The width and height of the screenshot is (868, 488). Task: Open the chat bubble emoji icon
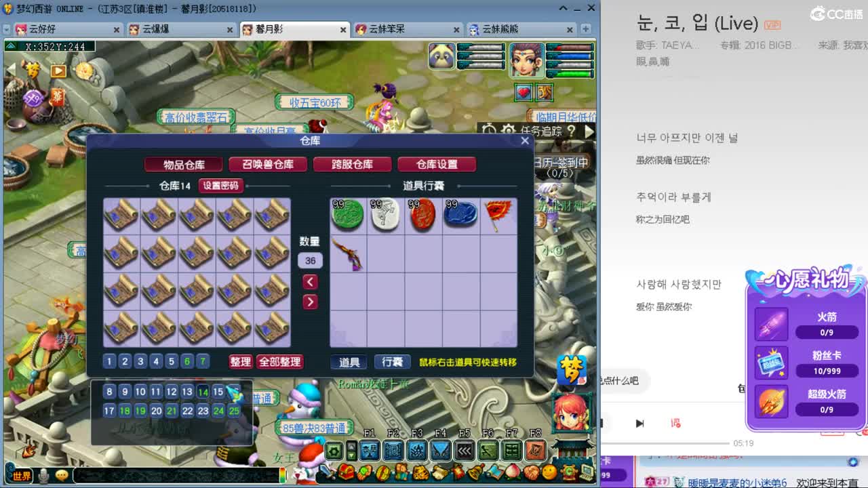pyautogui.click(x=63, y=476)
